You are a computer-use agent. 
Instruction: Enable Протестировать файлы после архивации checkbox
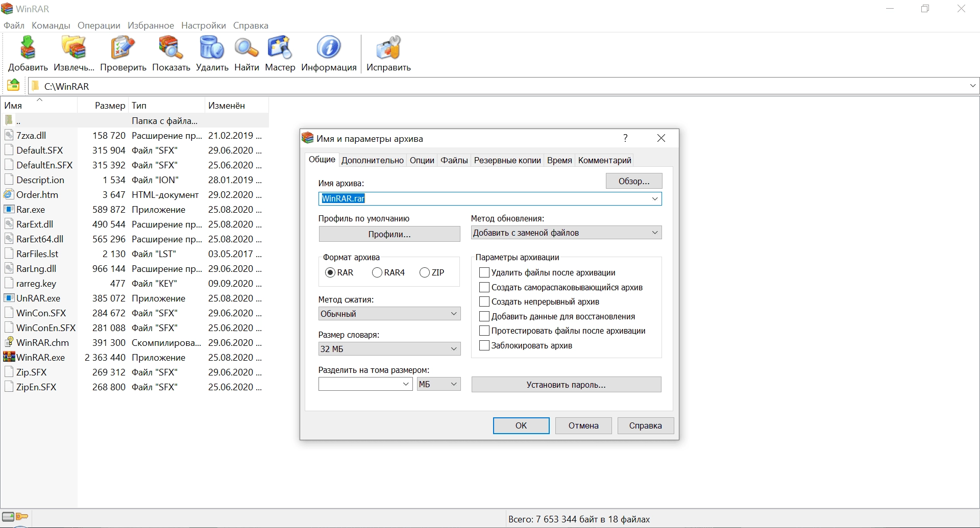tap(484, 331)
